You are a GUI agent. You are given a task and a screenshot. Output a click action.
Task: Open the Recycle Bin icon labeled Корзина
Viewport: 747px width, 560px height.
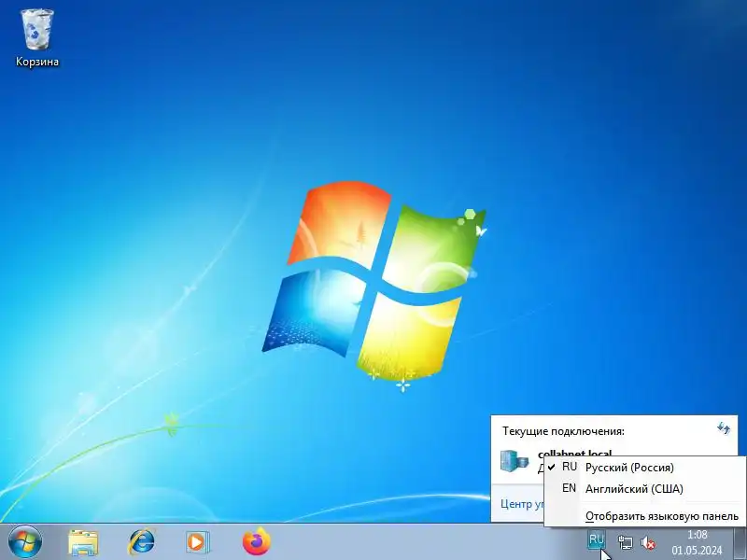(x=37, y=38)
